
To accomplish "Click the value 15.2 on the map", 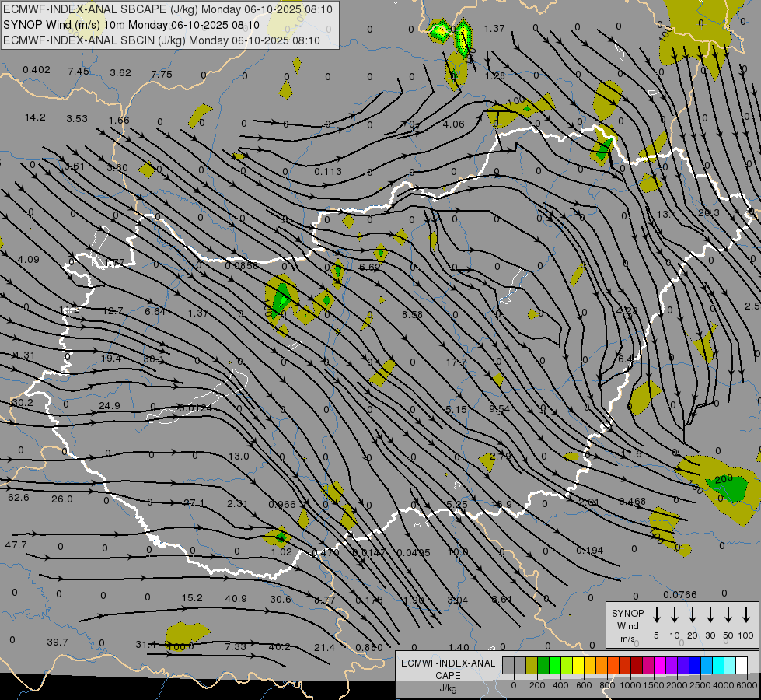I will [192, 598].
